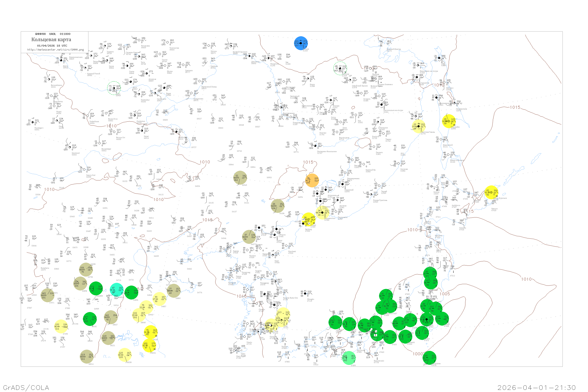Click the Южно-Сахалинск station plot
This screenshot has width=588, height=392.
[448, 155]
